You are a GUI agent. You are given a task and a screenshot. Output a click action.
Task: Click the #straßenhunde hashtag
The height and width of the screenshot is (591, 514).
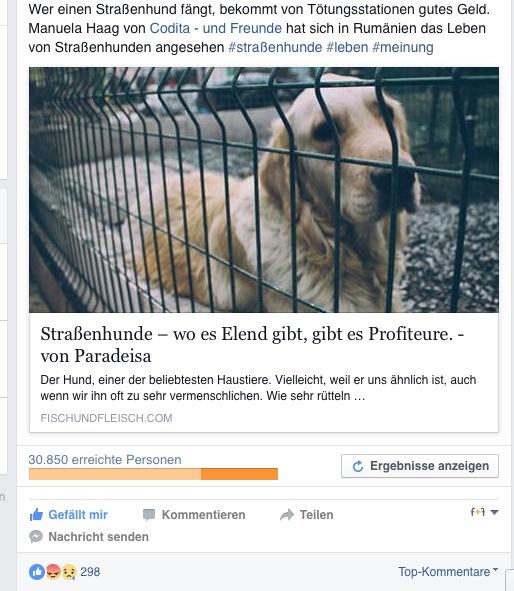(x=275, y=47)
